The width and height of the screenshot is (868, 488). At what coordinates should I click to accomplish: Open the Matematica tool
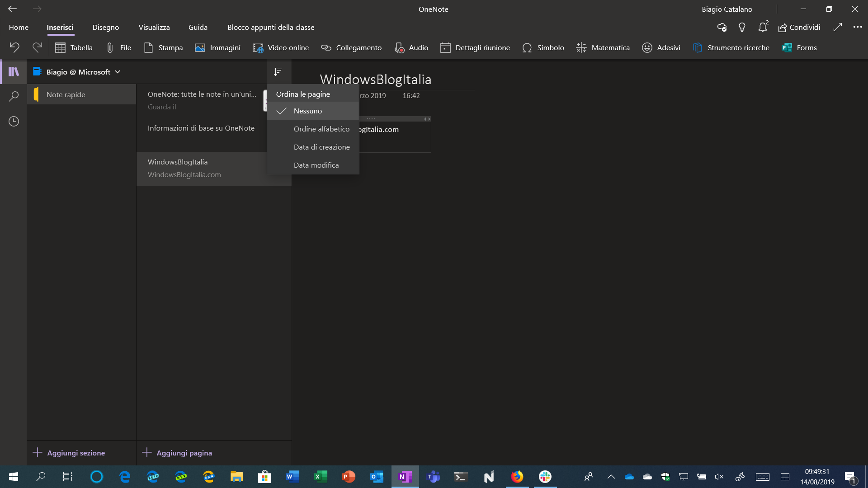click(x=603, y=47)
